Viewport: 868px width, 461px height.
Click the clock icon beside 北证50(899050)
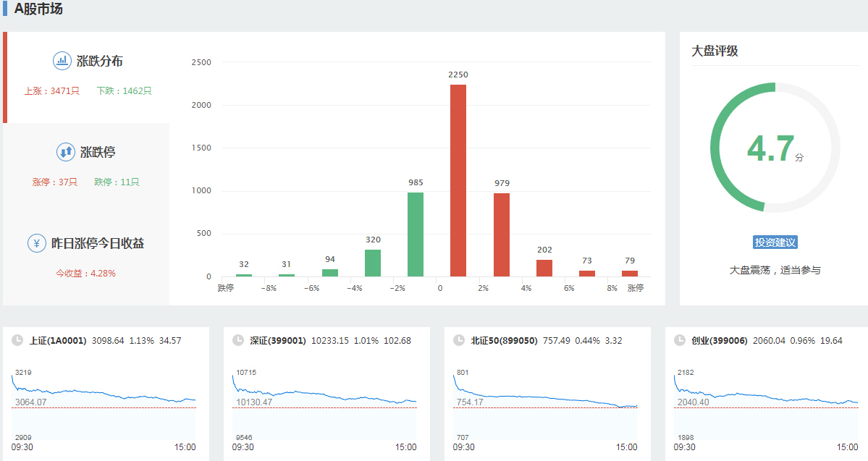[458, 340]
